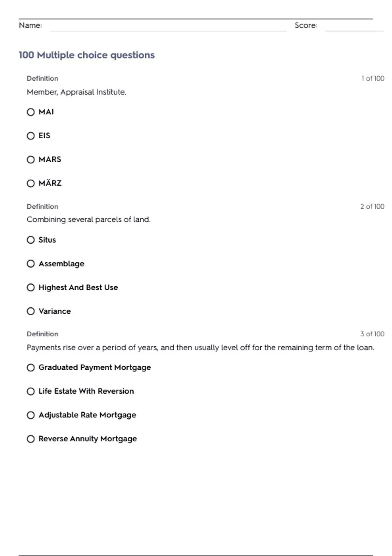Pick the Variance radio button
This screenshot has height=556, width=392.
pos(31,311)
